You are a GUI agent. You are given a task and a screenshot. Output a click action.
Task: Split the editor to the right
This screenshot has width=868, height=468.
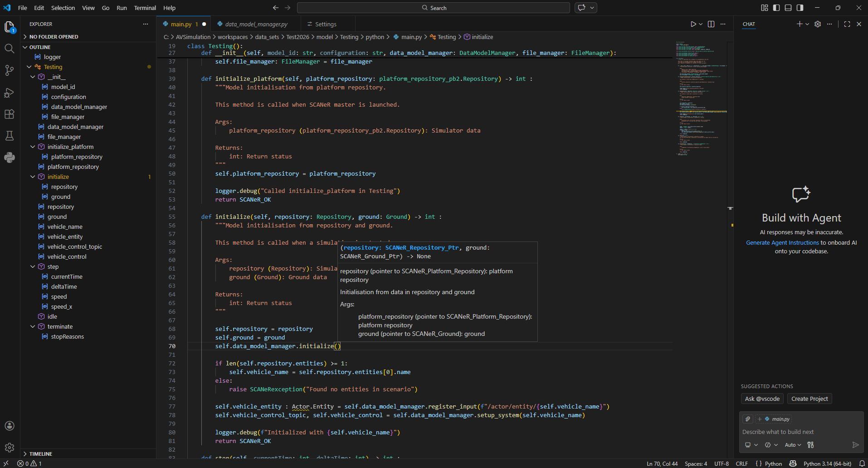[711, 24]
